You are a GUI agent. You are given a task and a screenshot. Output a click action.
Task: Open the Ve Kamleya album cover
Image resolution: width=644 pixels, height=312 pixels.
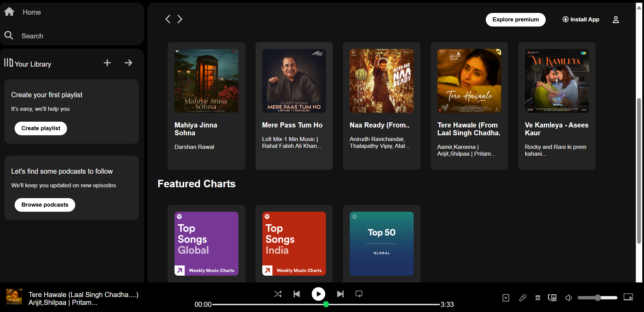click(557, 81)
